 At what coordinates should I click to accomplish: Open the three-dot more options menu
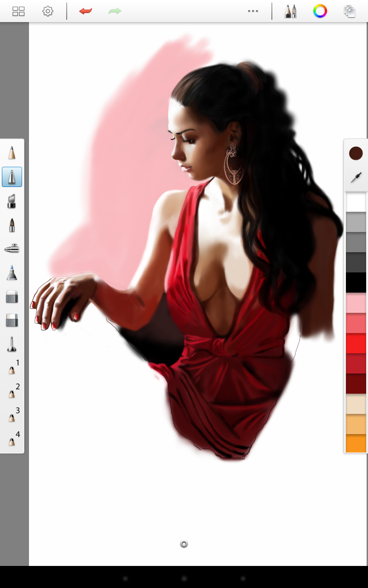[x=253, y=11]
